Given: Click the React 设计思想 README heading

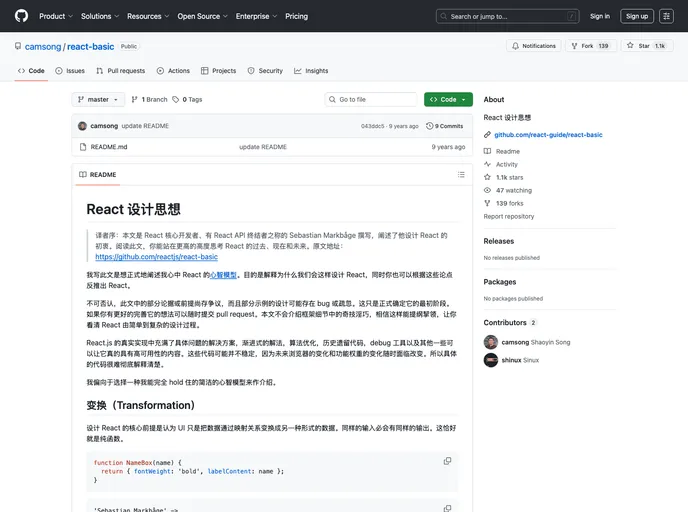Looking at the screenshot, I should tap(133, 209).
